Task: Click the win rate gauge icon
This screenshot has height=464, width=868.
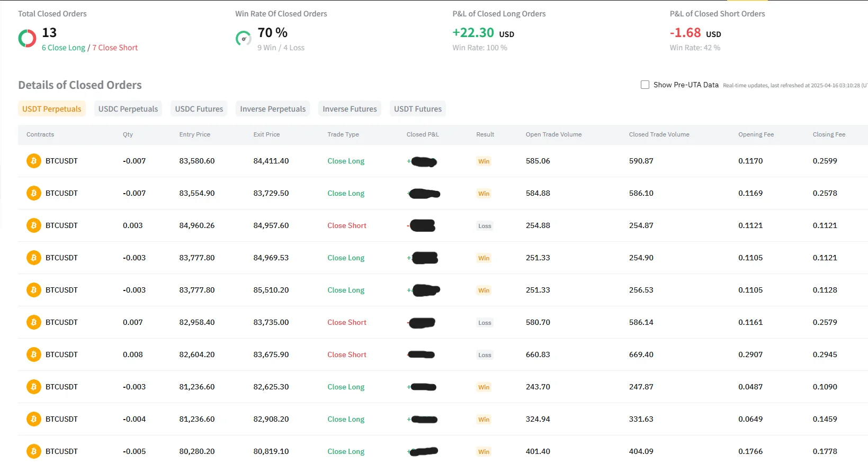Action: tap(243, 38)
